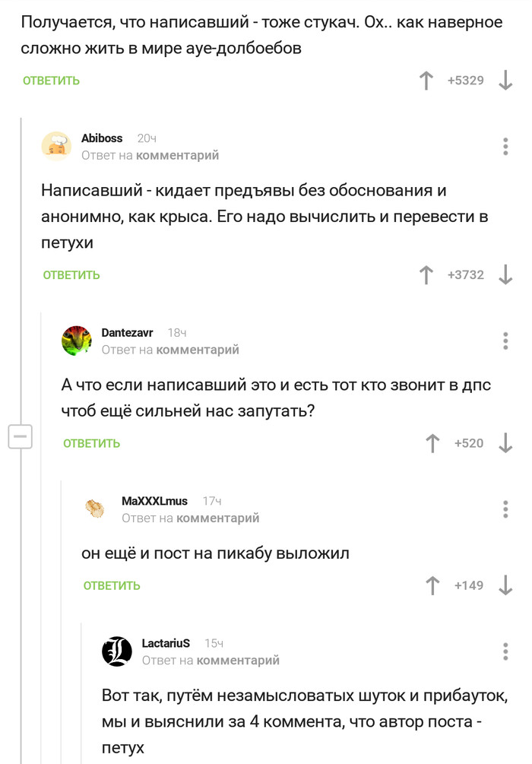532x764 pixels.
Task: Upvote MaXXXLmus's comment
Action: (x=432, y=585)
